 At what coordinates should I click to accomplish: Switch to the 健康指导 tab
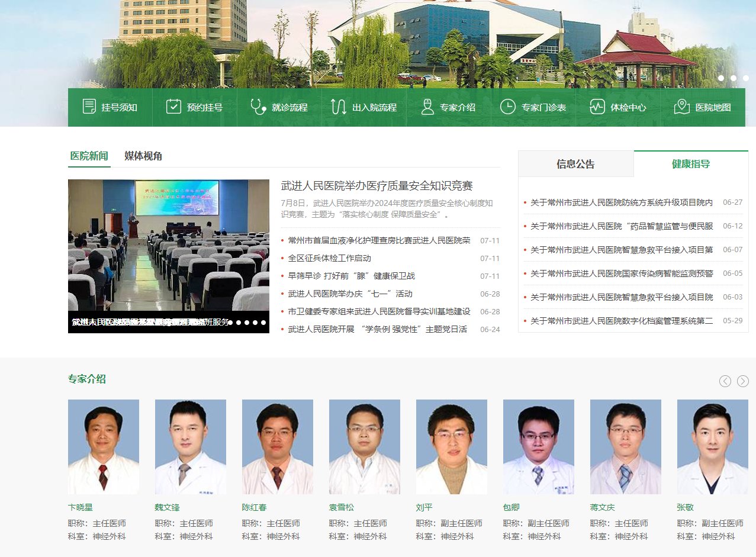coord(691,164)
